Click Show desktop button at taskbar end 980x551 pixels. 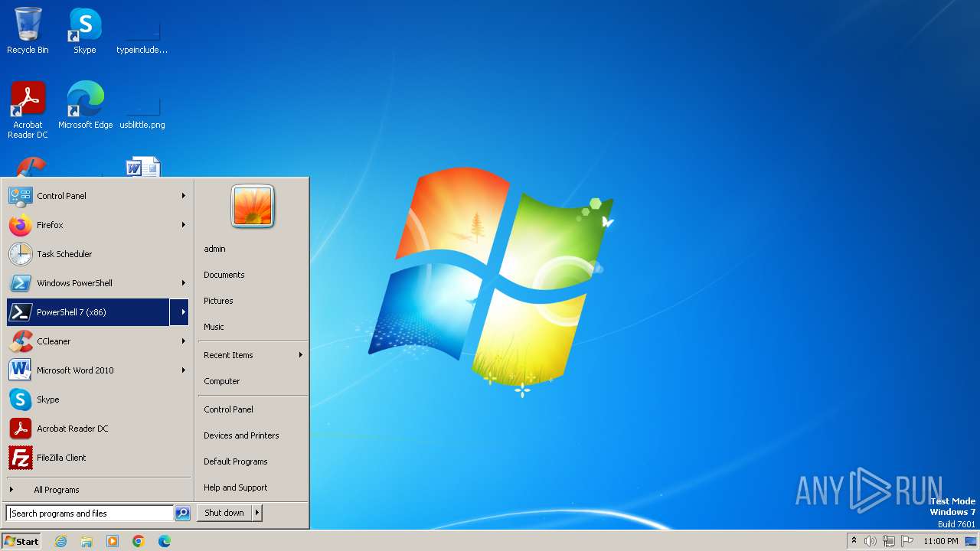tap(971, 541)
